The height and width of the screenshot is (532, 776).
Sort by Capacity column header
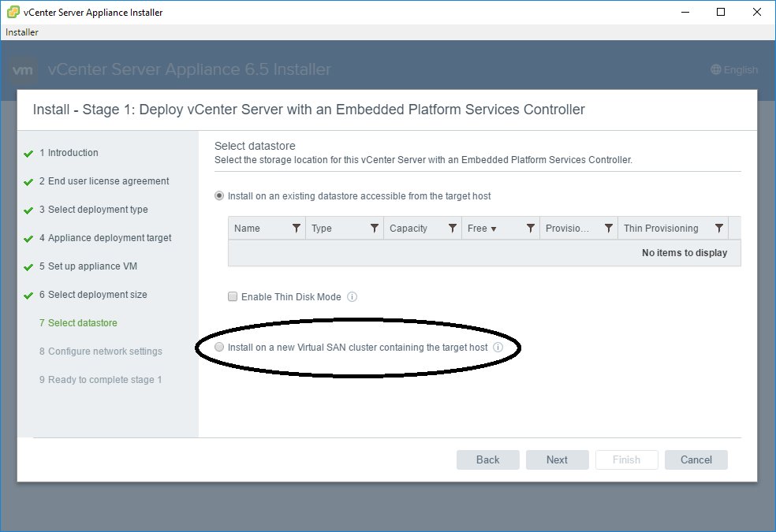click(409, 229)
